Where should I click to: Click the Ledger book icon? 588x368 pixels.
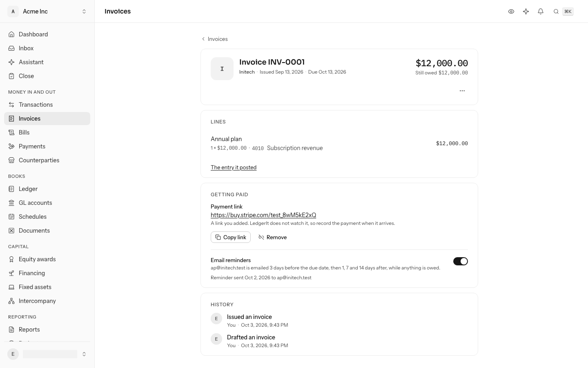(x=11, y=189)
